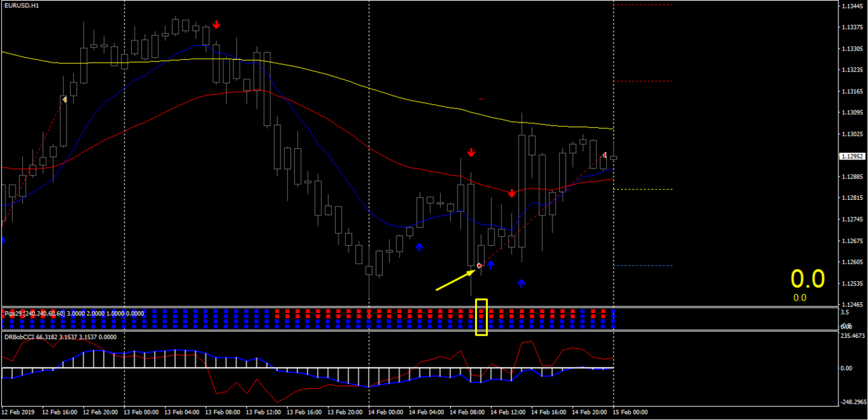Click the 235.4673 CCI scale value
The height and width of the screenshot is (420, 868).
coord(852,336)
